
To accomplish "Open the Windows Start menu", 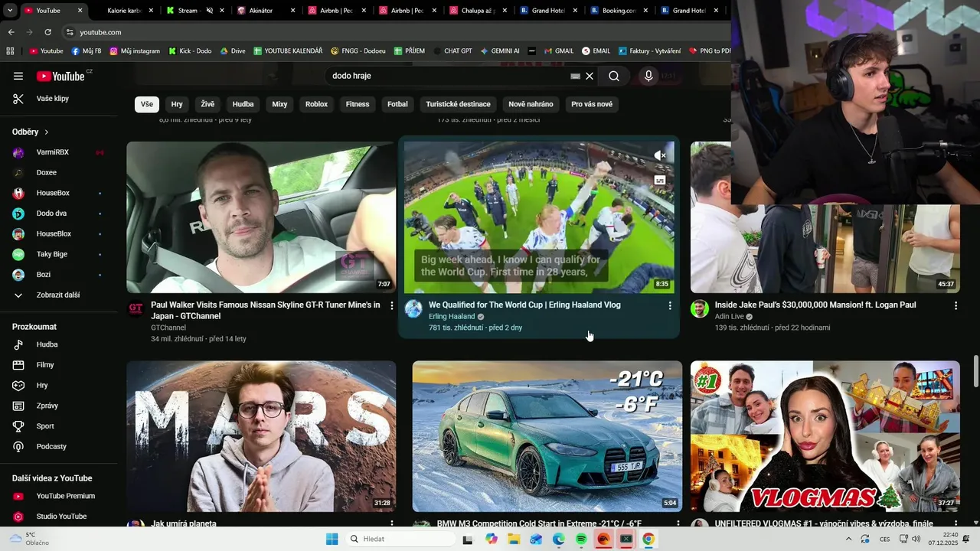I will pos(332,540).
